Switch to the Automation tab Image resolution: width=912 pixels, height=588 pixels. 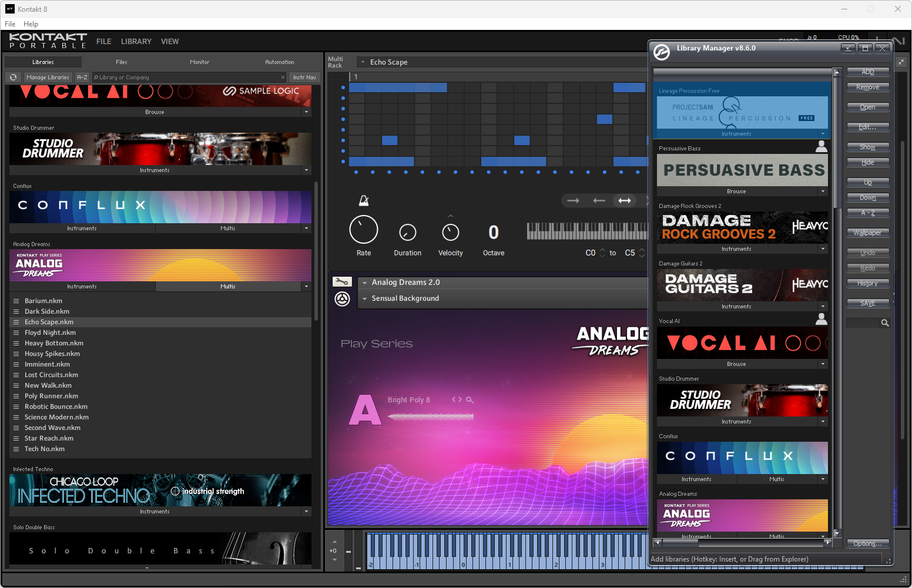click(280, 62)
